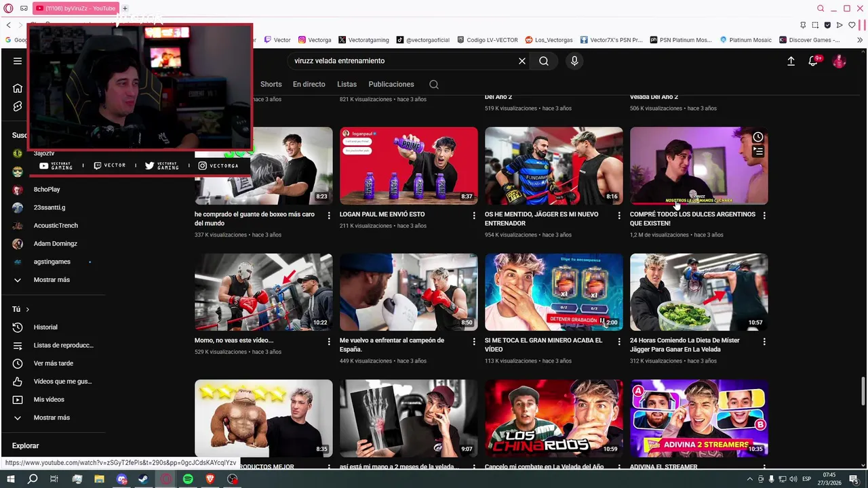Add dulces argentinos video to Watch later
This screenshot has width=868, height=488.
(x=757, y=138)
